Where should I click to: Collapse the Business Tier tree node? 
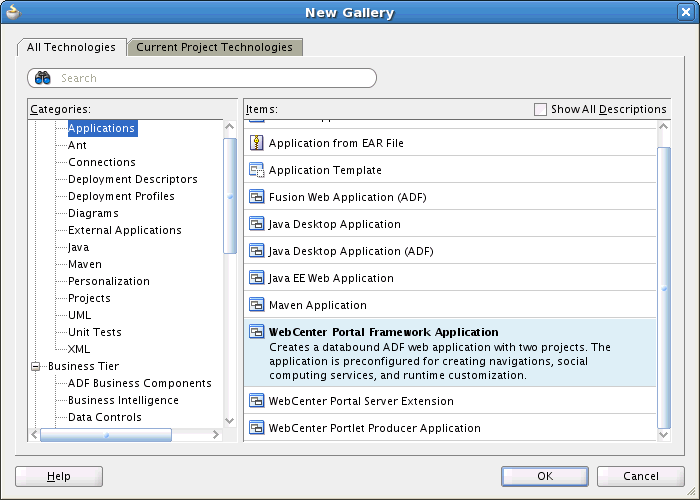(x=36, y=367)
